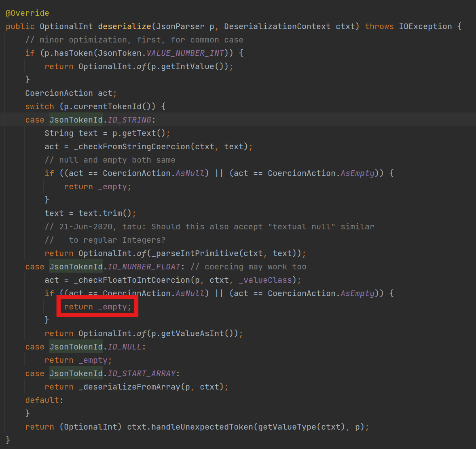Click the getValueType method call
The width and height of the screenshot is (476, 449).
(x=287, y=427)
